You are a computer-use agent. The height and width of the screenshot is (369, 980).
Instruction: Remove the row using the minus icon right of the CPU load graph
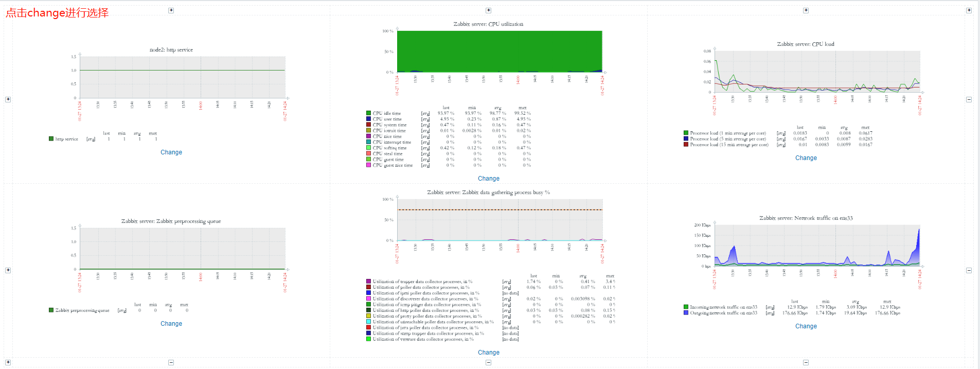(x=969, y=99)
